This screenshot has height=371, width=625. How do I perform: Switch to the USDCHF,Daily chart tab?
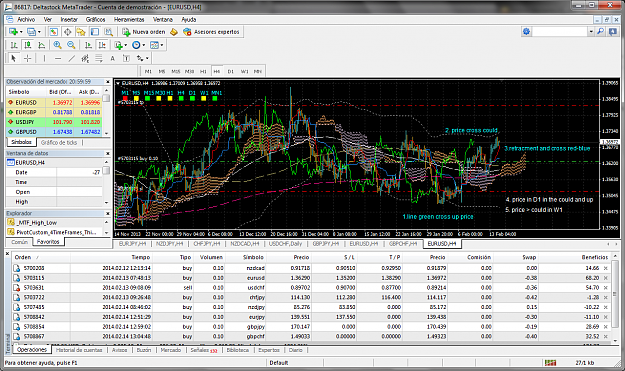(285, 243)
